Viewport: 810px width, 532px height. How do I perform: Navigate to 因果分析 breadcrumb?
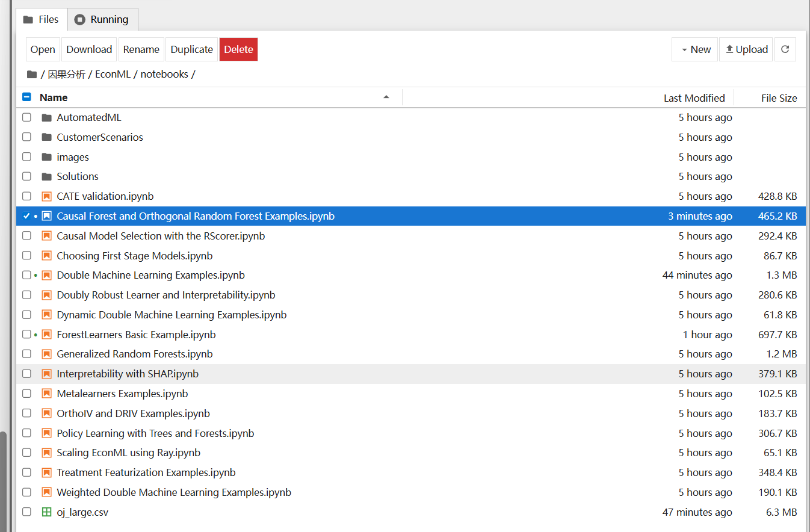pos(66,75)
